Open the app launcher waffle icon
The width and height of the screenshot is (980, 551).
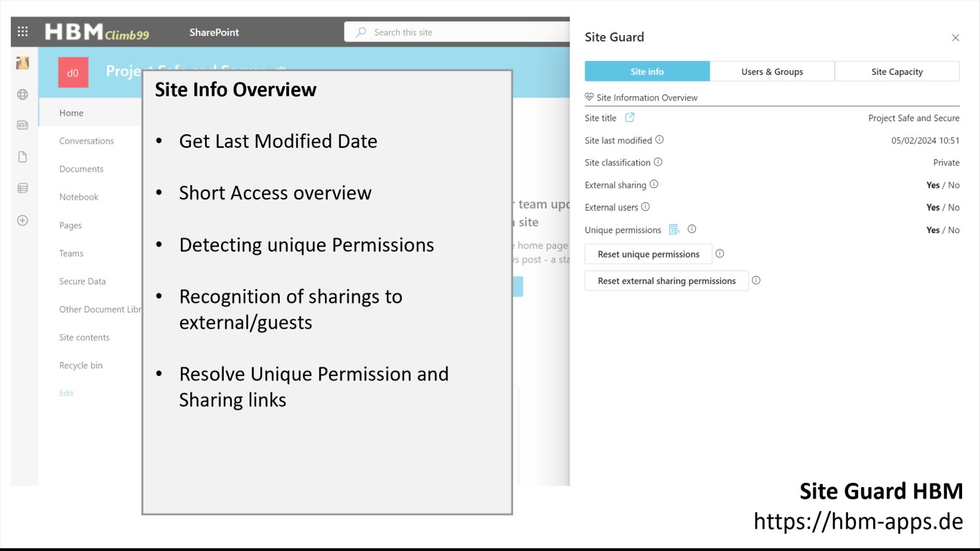point(23,32)
